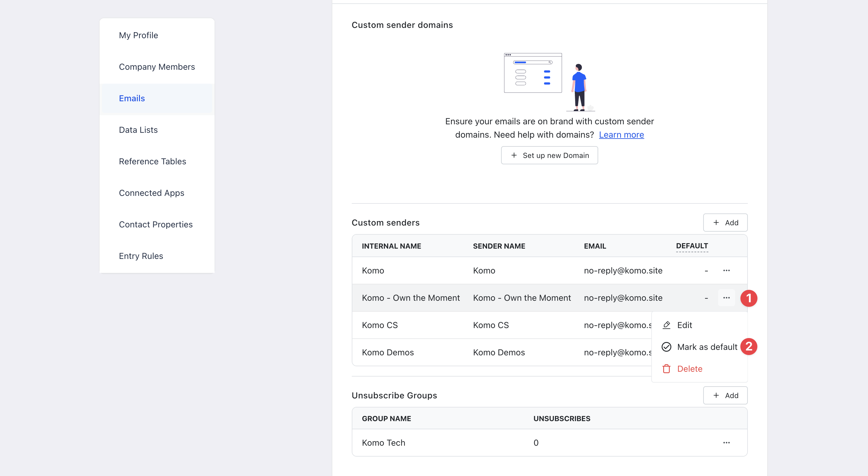Click the checkmark circle Mark as default icon
868x476 pixels.
666,347
